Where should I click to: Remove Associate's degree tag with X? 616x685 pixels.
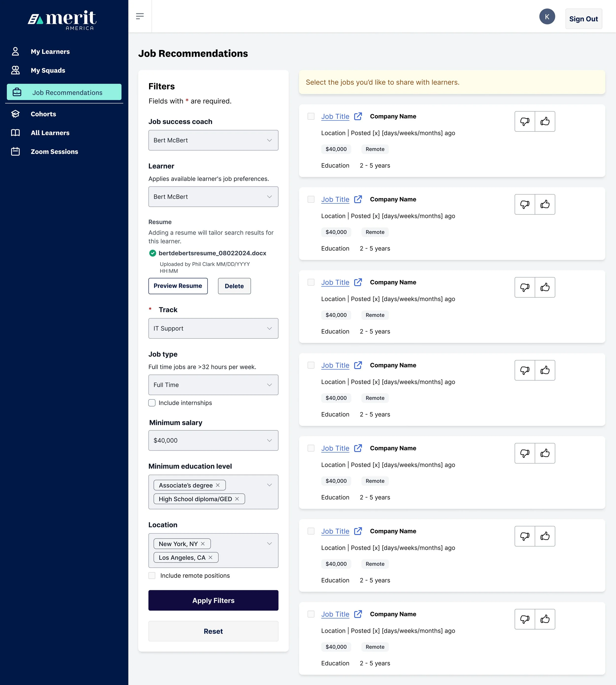[x=218, y=485]
